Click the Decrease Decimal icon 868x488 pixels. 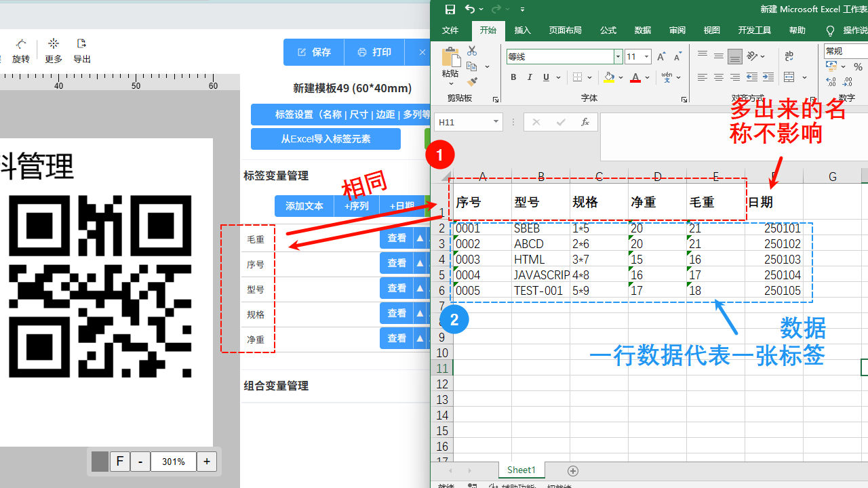pos(848,82)
